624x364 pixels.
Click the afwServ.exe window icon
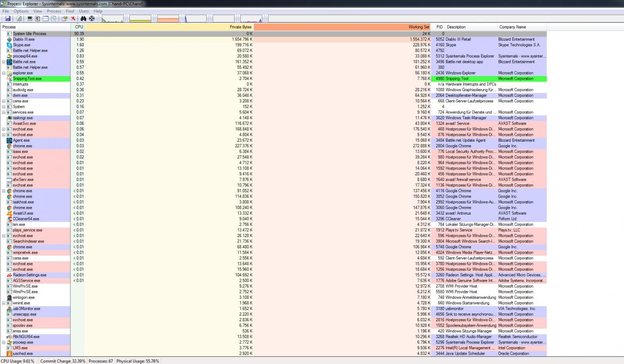pyautogui.click(x=10, y=179)
